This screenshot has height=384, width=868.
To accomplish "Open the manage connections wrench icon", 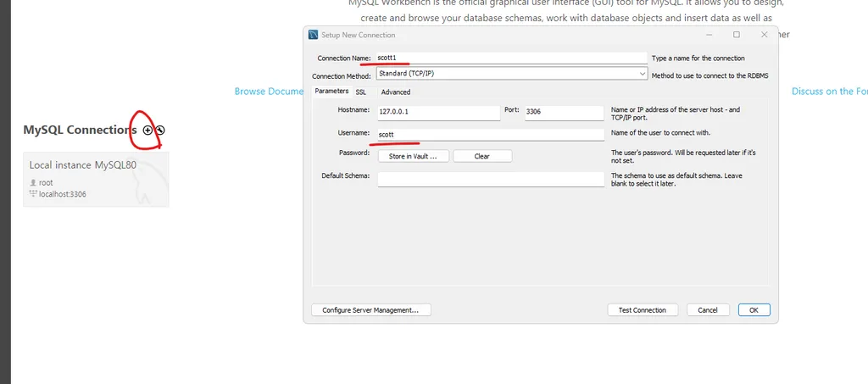I will pos(160,130).
